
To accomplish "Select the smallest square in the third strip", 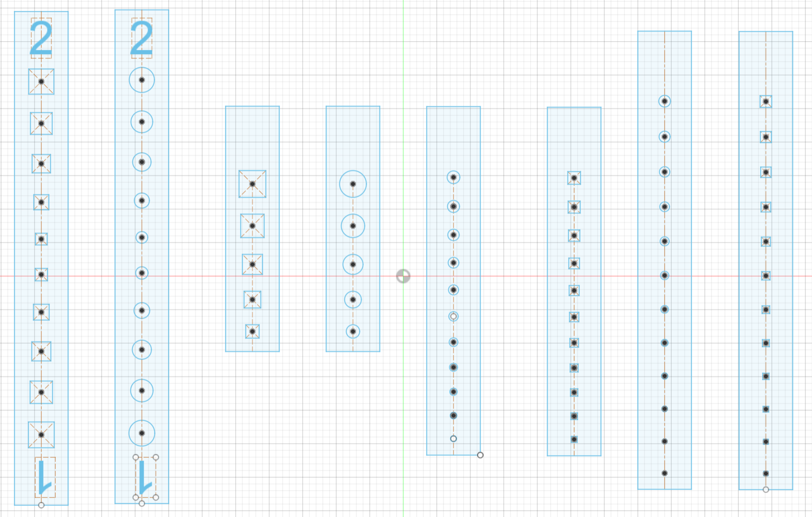I will click(x=252, y=331).
